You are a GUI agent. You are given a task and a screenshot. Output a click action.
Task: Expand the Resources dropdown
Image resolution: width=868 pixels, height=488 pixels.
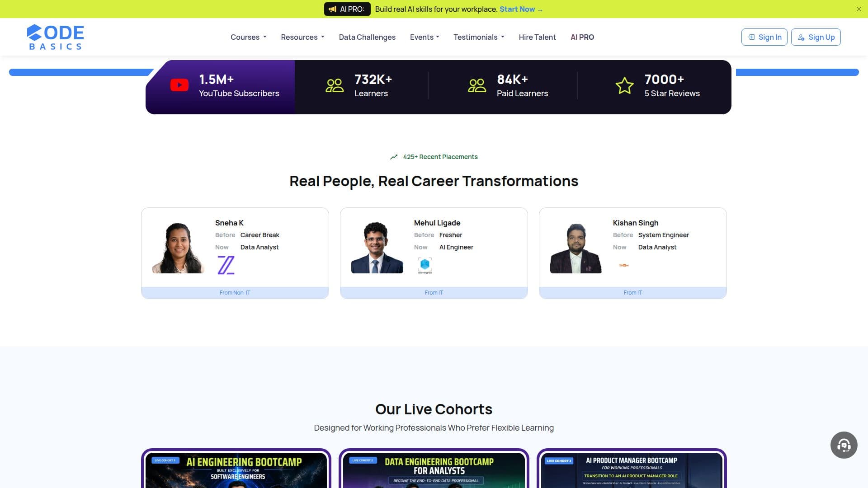point(302,37)
